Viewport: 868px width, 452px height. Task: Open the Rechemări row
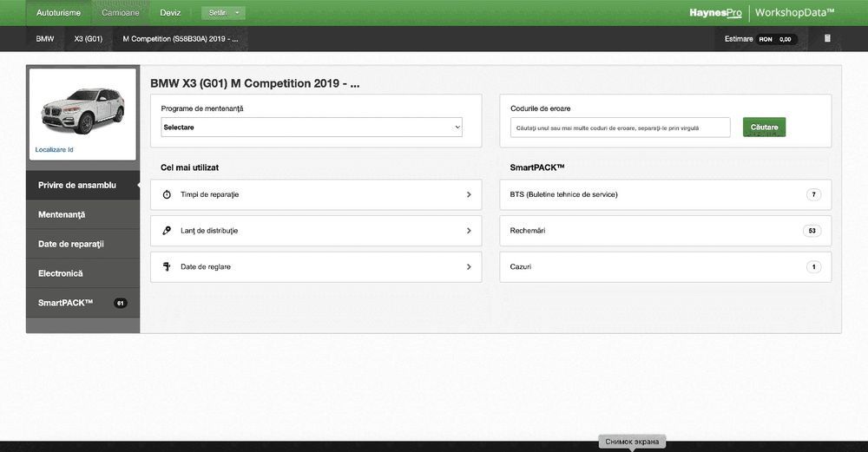(666, 231)
